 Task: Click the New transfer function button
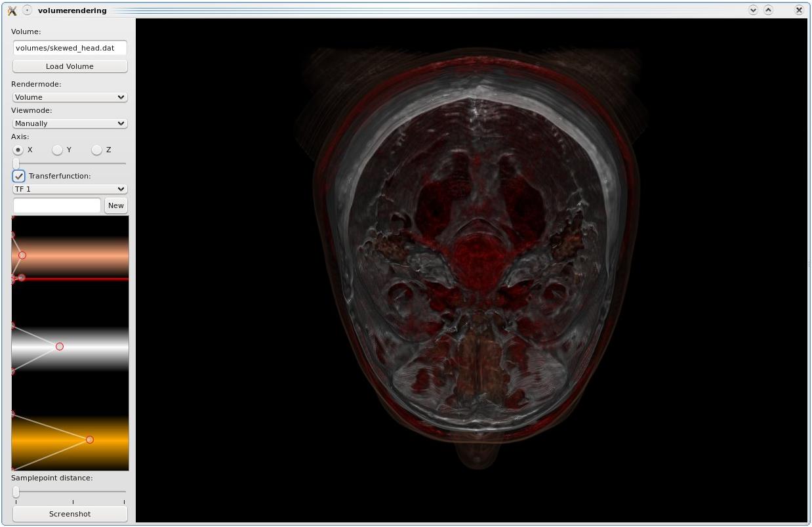tap(115, 205)
